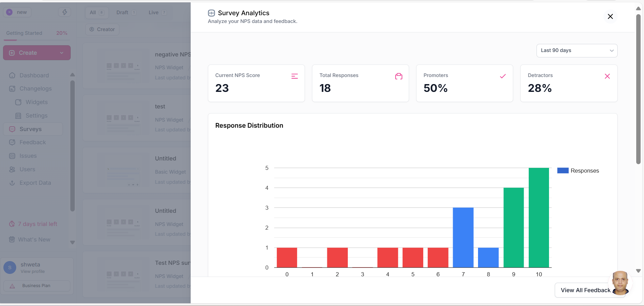Close the Survey Analytics panel
Image resolution: width=644 pixels, height=306 pixels.
[x=610, y=17]
